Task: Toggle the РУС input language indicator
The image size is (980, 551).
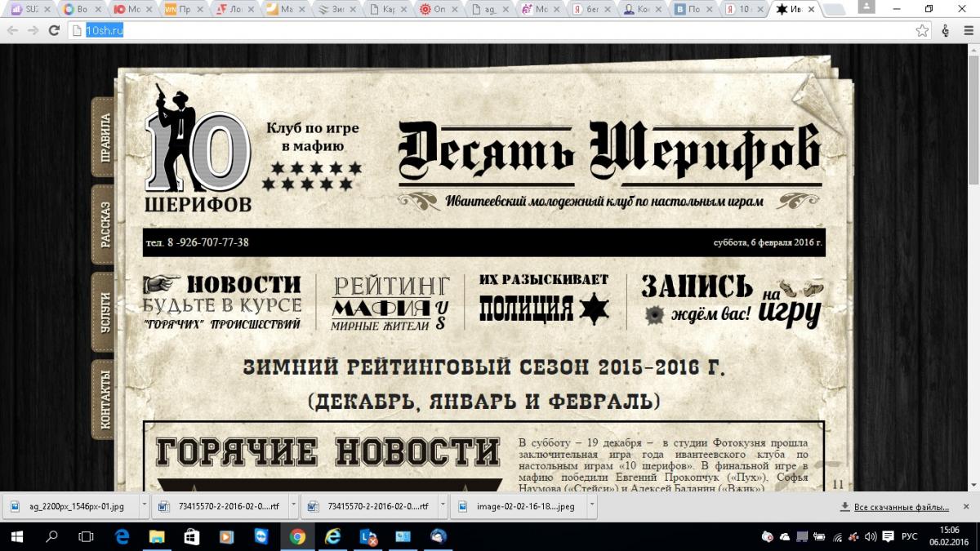Action: (x=909, y=536)
